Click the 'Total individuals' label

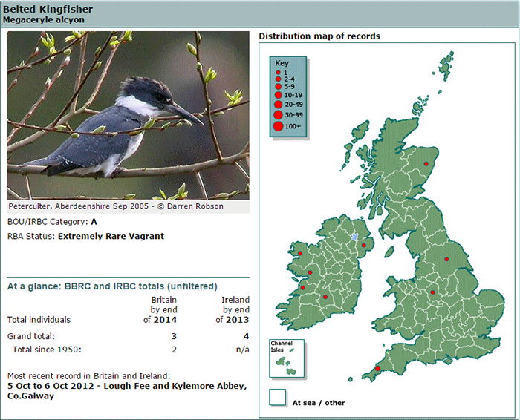[39, 320]
